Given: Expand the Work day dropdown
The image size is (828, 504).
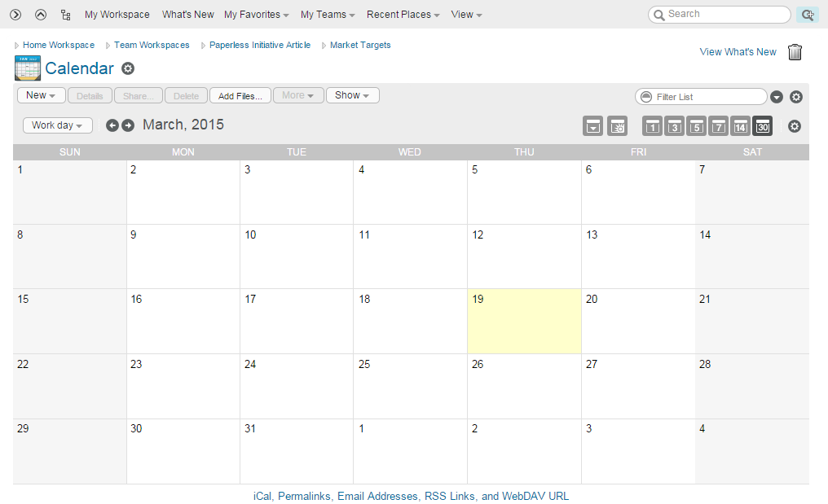Looking at the screenshot, I should (x=57, y=125).
